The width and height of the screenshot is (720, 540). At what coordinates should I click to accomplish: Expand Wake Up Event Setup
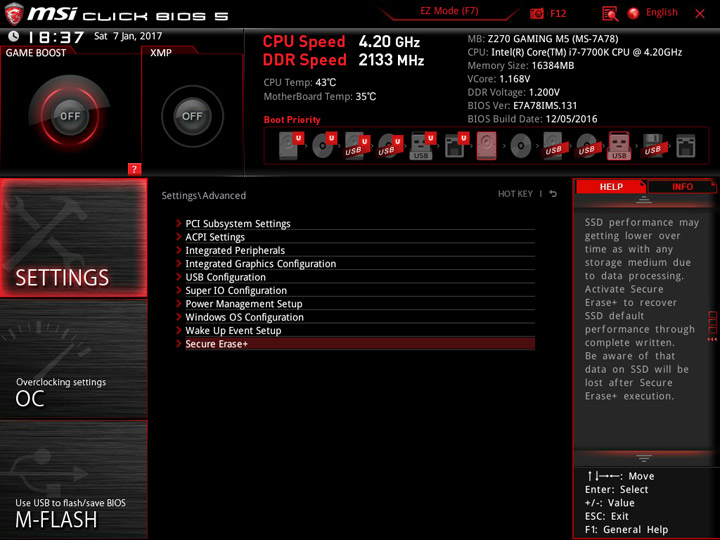(x=355, y=330)
